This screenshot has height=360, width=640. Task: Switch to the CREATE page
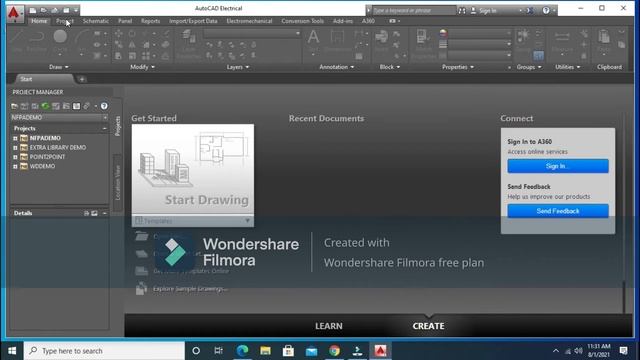tap(428, 326)
